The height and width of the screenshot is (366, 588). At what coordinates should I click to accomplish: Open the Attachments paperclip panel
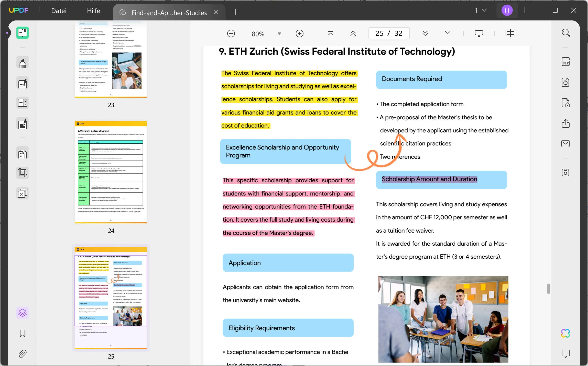click(x=23, y=354)
